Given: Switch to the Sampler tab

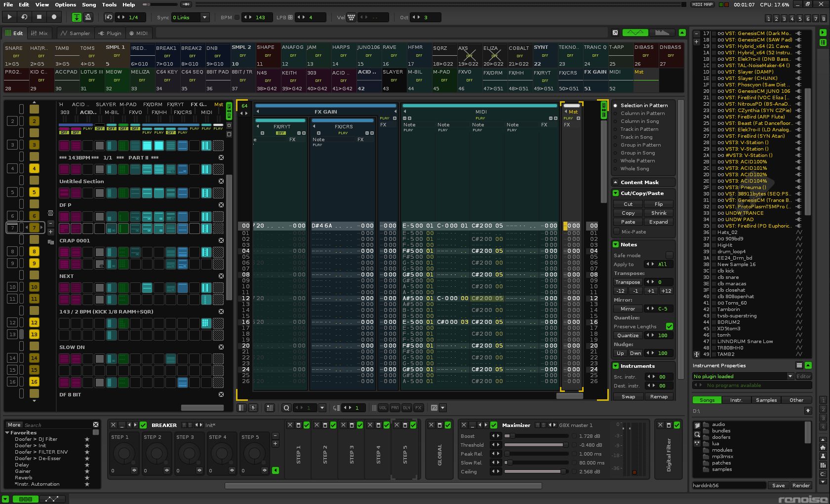Looking at the screenshot, I should point(76,34).
